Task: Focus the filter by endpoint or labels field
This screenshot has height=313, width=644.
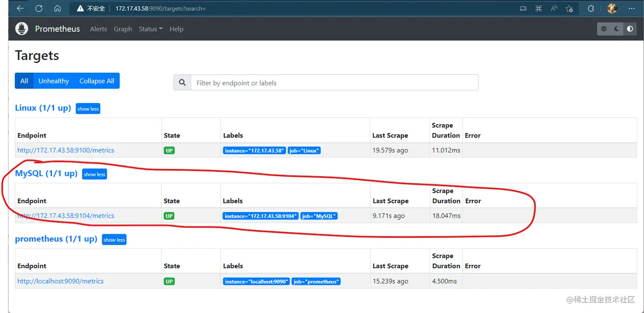Action: click(x=334, y=83)
